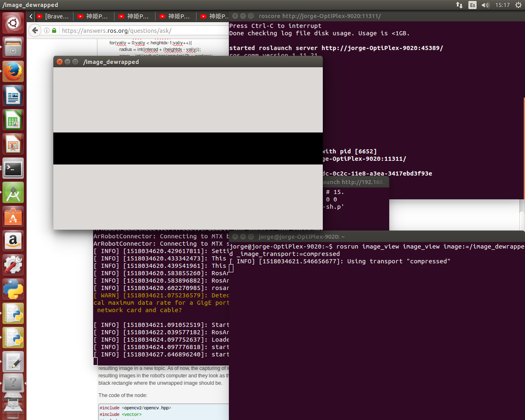
Task: Open LibreOffice Calc from launcher
Action: pos(13,120)
